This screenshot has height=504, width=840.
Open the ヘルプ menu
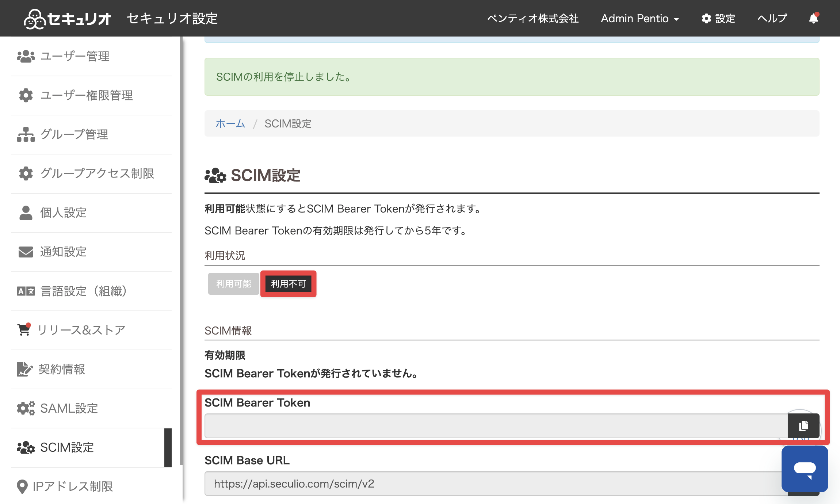[772, 18]
